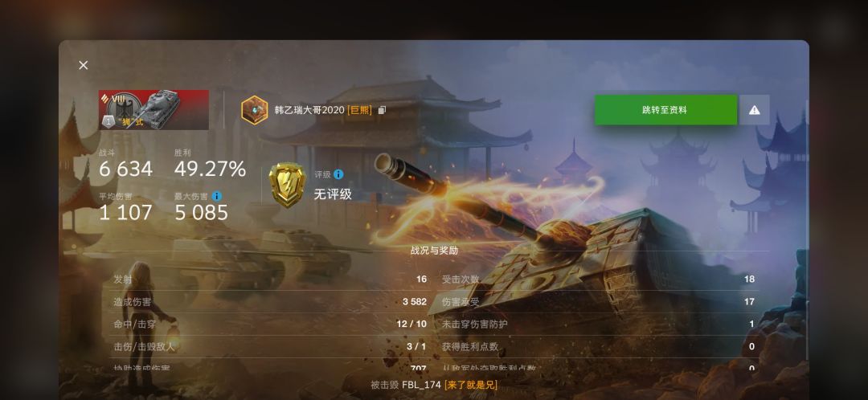Screen dimensions: 868x400
Task: Click the 命中/击穿 stat row
Action: 270,324
